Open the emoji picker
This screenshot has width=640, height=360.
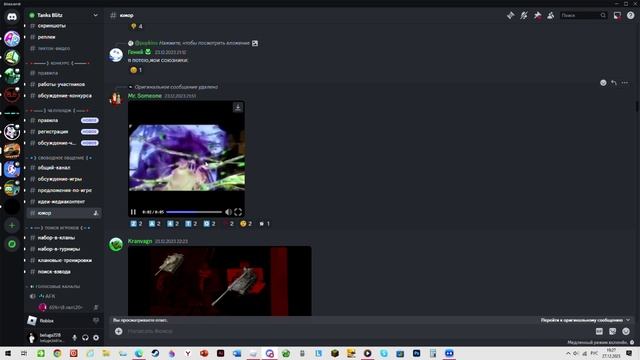(x=626, y=331)
